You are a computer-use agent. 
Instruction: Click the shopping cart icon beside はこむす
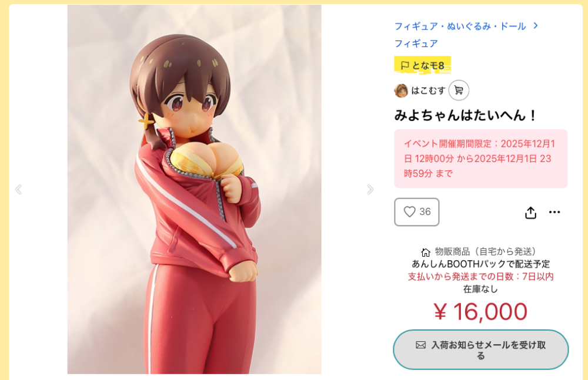coord(459,90)
